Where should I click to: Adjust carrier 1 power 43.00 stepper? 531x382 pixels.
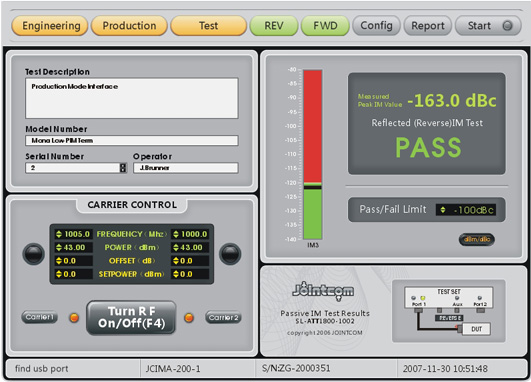(59, 248)
